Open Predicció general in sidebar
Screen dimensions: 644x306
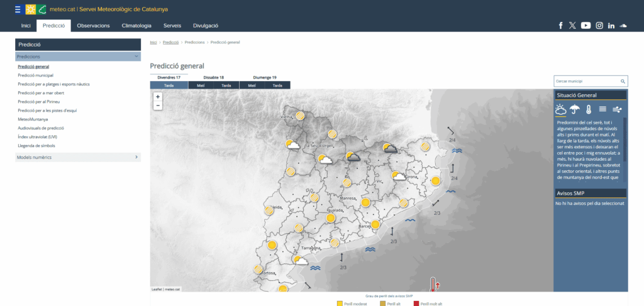tap(34, 66)
